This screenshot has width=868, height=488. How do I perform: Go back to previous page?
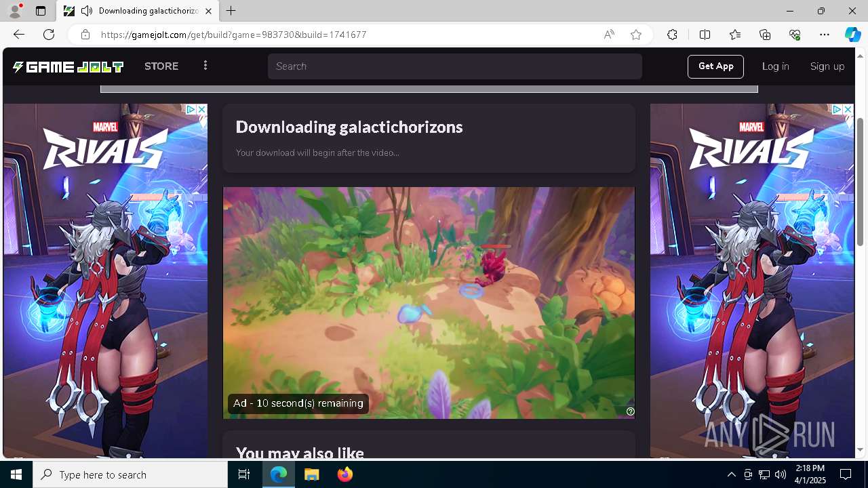pos(18,35)
